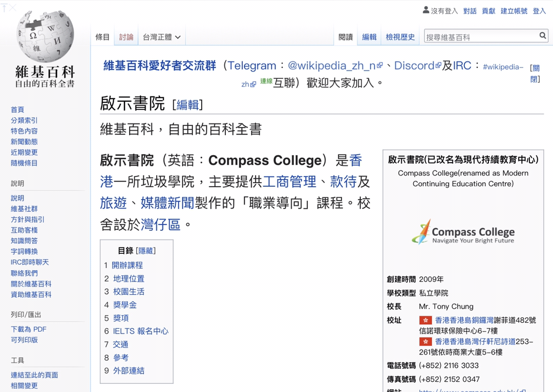The image size is (553, 392).
Task: Open the Discord external link
Action: [417, 66]
